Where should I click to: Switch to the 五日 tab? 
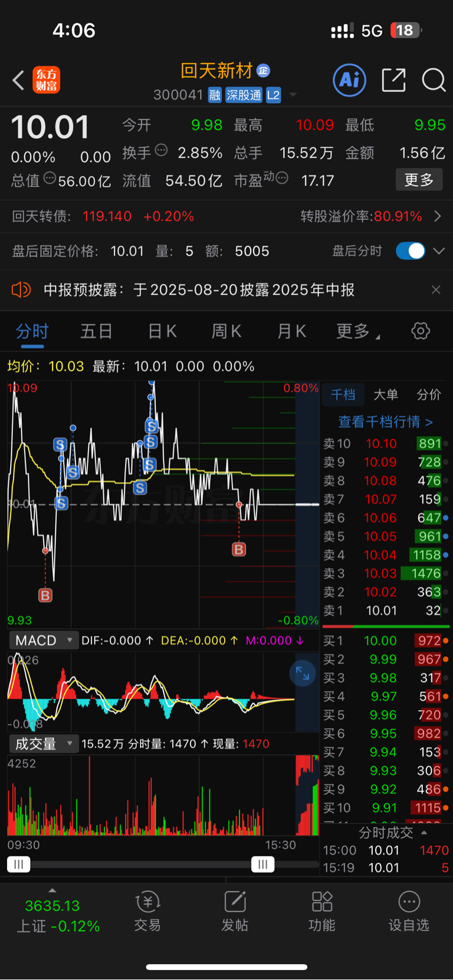pyautogui.click(x=96, y=331)
